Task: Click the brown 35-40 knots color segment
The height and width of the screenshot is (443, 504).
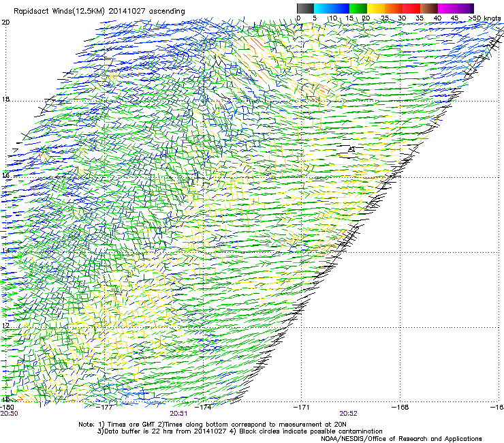Action: pyautogui.click(x=429, y=8)
